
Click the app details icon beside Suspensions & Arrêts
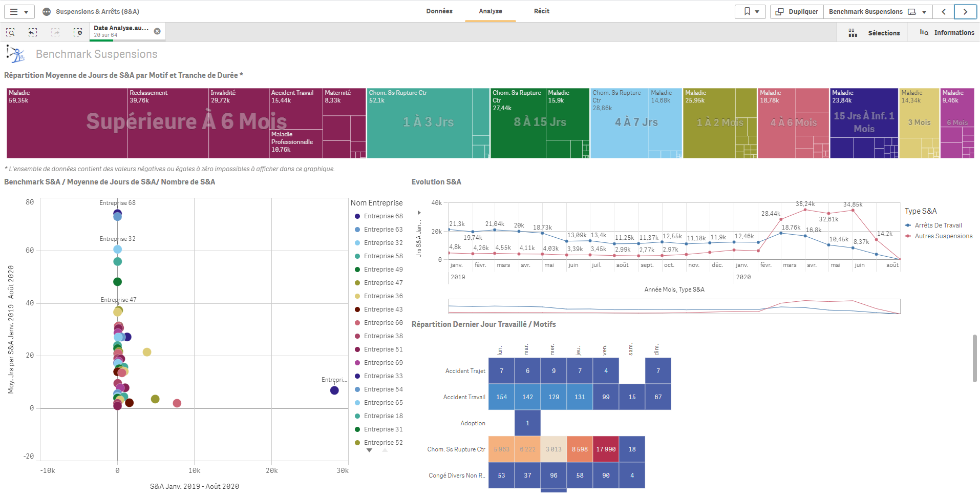coord(47,12)
